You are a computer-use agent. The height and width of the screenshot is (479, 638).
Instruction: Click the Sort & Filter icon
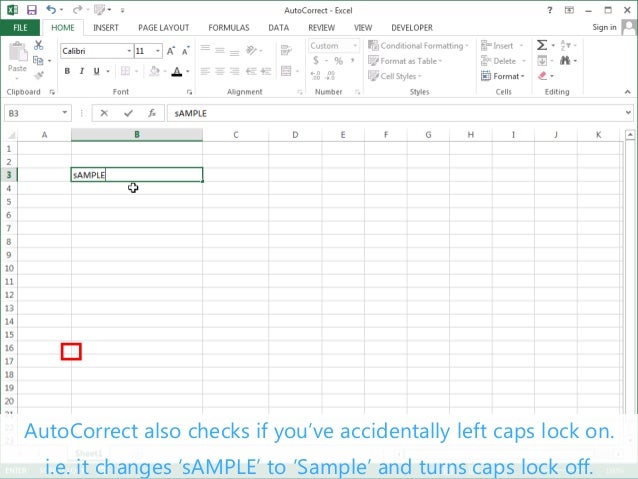[566, 45]
